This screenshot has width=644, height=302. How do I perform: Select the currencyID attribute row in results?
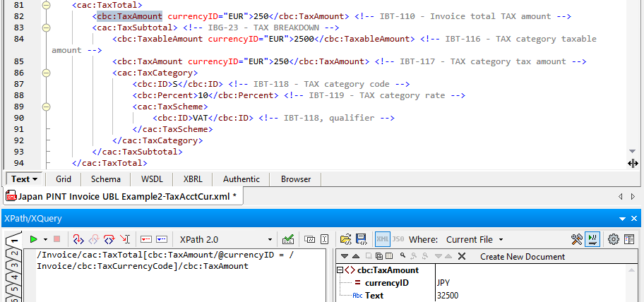(x=386, y=283)
